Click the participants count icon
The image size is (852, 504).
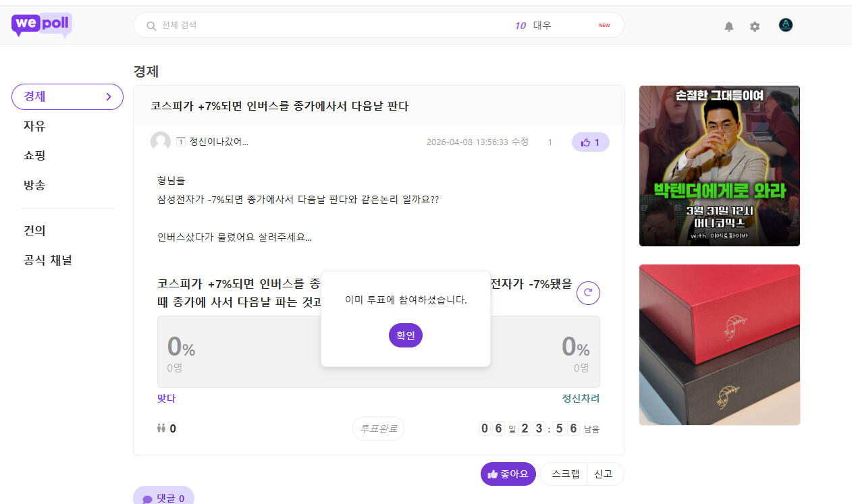161,428
